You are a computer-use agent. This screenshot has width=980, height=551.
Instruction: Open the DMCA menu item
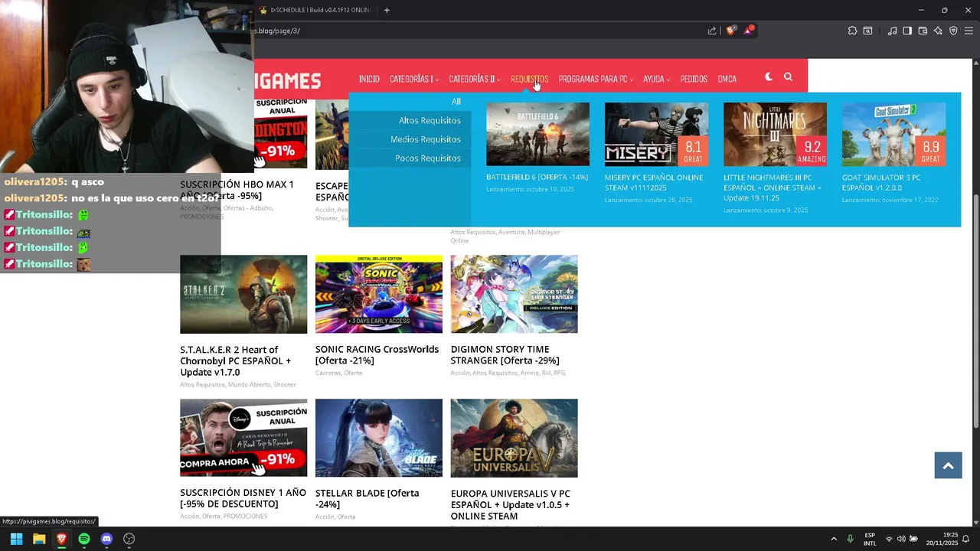click(727, 79)
